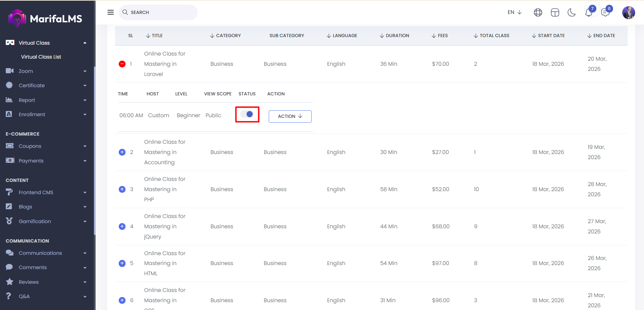The height and width of the screenshot is (310, 644).
Task: Open the notifications bell icon
Action: [589, 13]
